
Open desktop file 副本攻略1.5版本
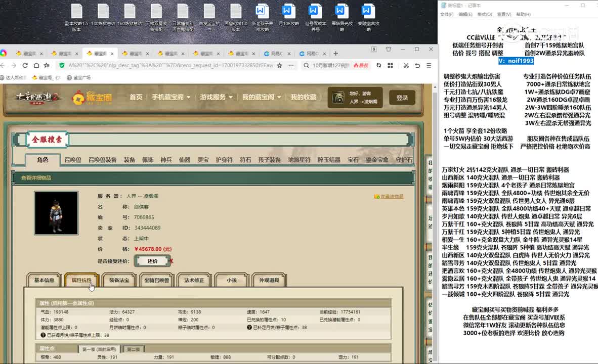pos(76,17)
